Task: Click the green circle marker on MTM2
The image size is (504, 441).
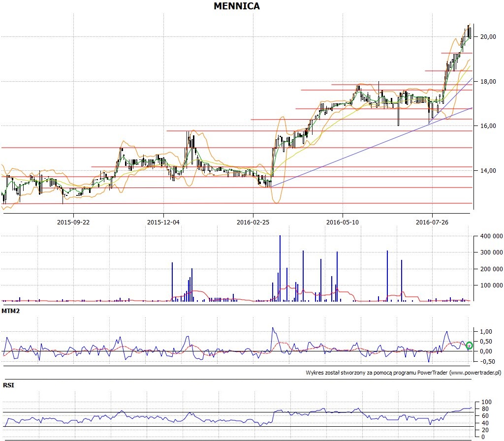Action: (469, 346)
